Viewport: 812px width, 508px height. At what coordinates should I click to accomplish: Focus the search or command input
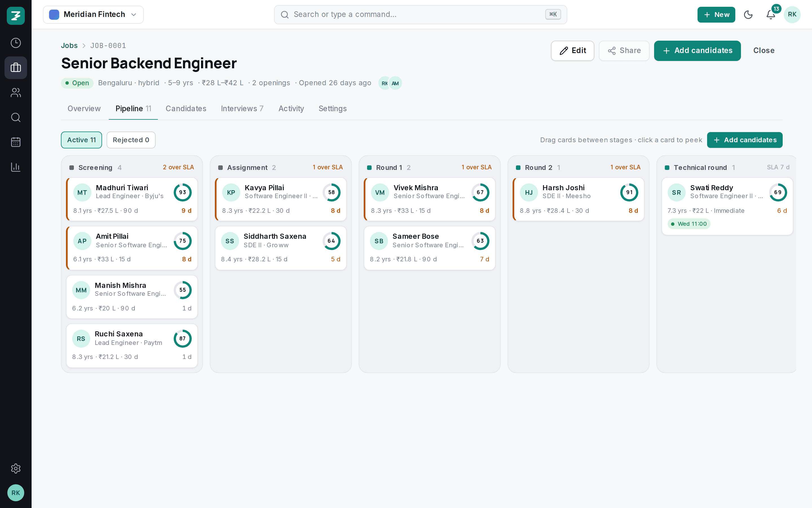pyautogui.click(x=420, y=14)
